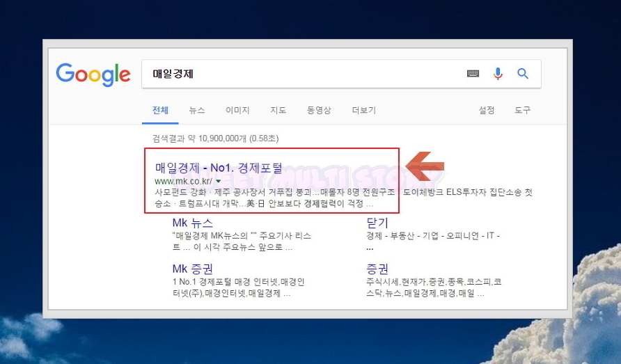Open the Mk 뉴스 sitelink
621x364 pixels.
192,223
